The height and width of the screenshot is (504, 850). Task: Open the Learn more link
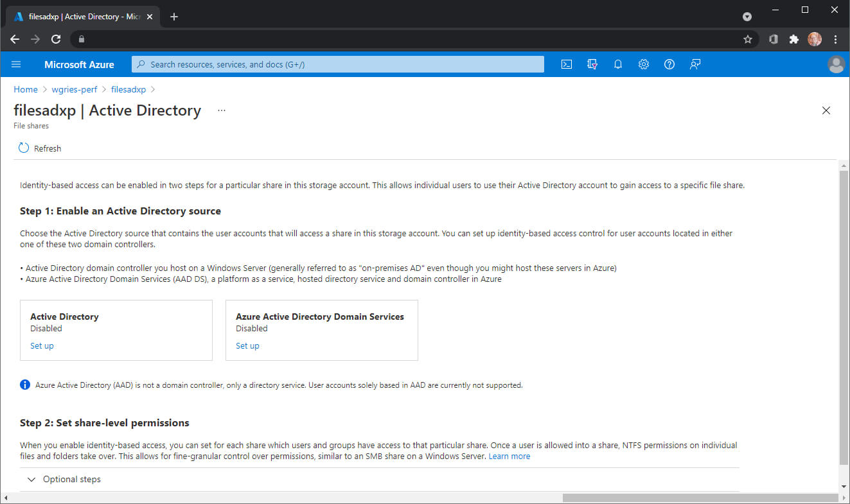coord(509,456)
